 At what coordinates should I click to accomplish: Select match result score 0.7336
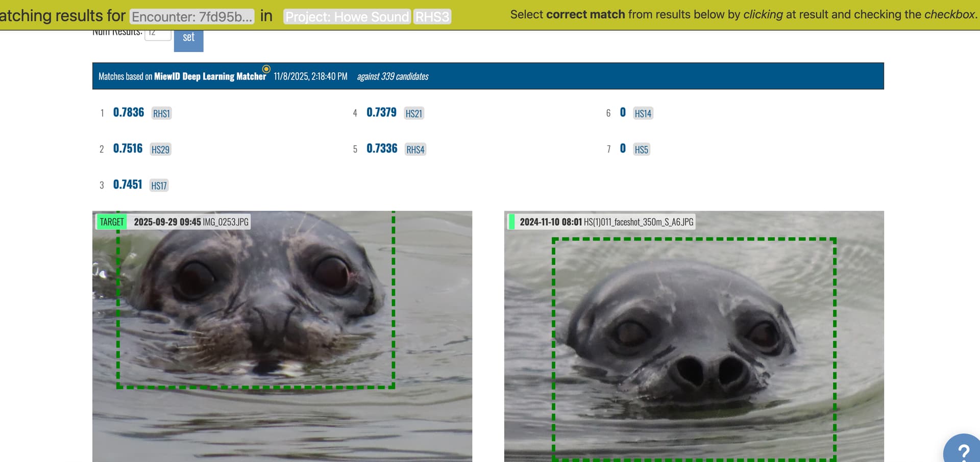382,149
